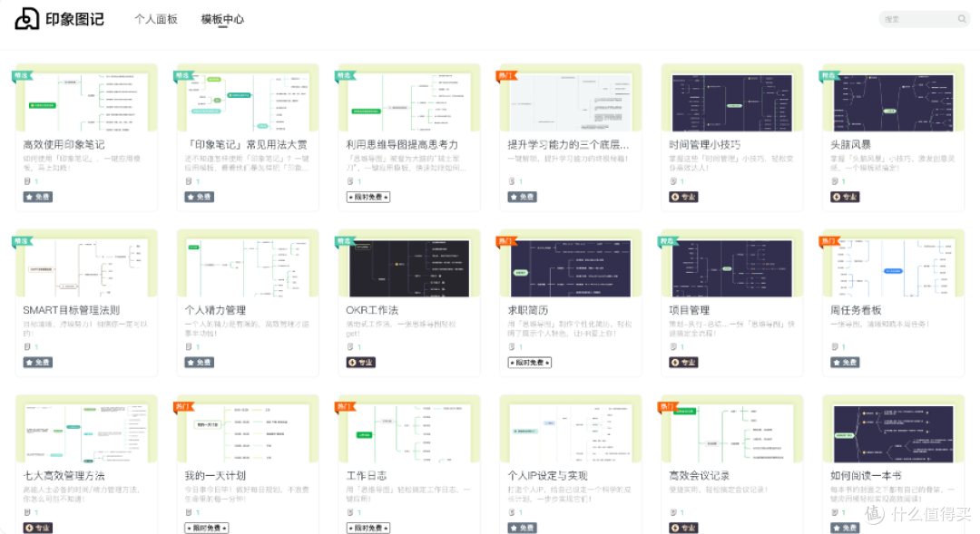Open the 个人面板 tab
980x534 pixels.
point(156,19)
